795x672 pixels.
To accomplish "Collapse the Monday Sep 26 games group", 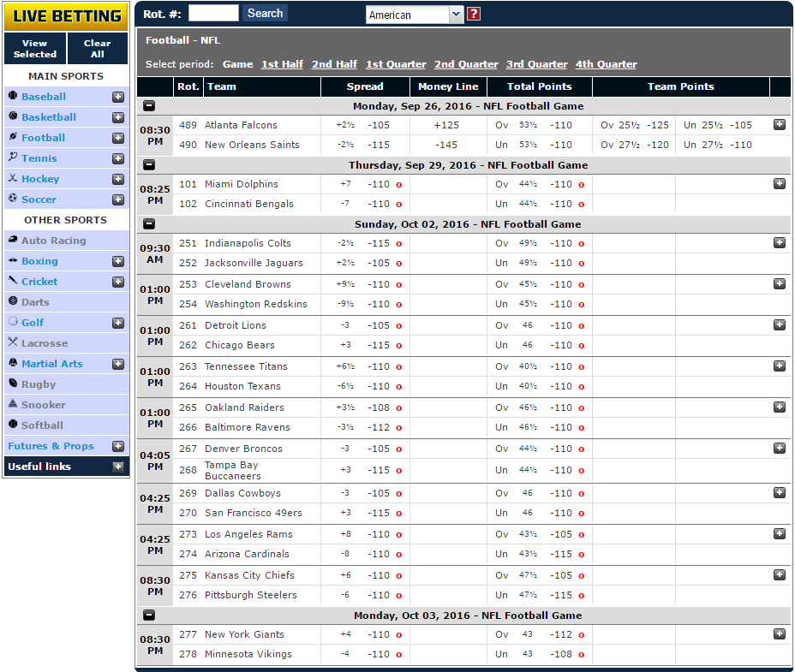I will (x=149, y=106).
